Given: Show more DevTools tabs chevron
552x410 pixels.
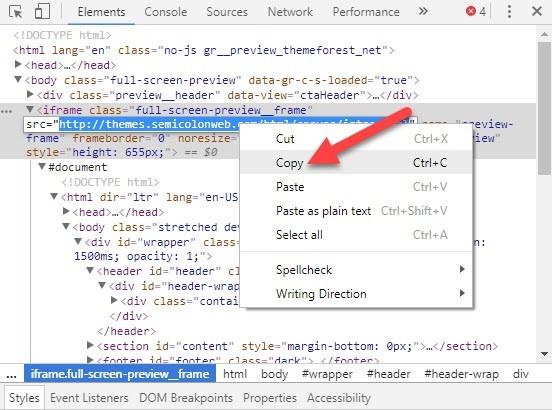Looking at the screenshot, I should (423, 11).
